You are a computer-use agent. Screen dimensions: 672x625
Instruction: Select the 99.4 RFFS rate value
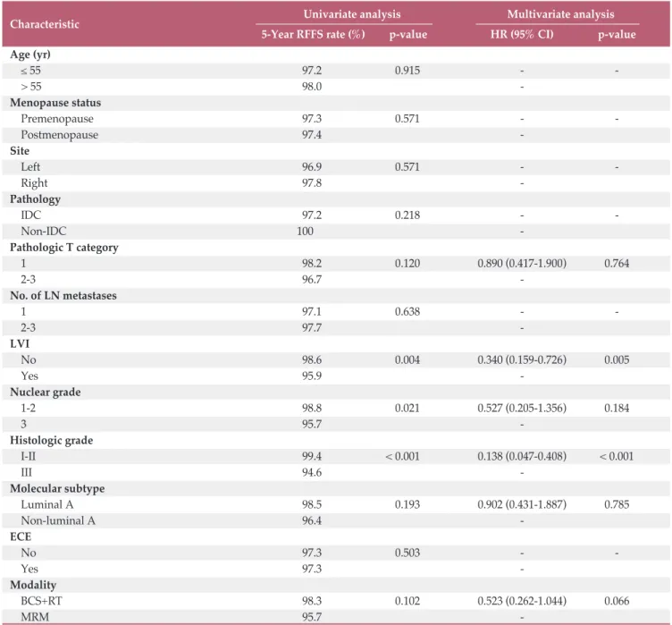[x=312, y=456]
